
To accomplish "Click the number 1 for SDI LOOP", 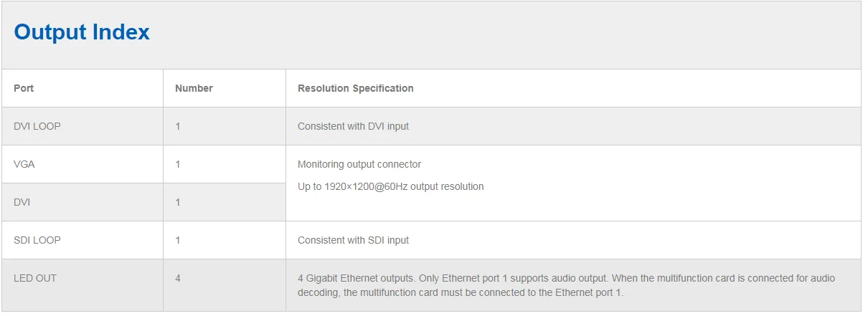I will (178, 240).
